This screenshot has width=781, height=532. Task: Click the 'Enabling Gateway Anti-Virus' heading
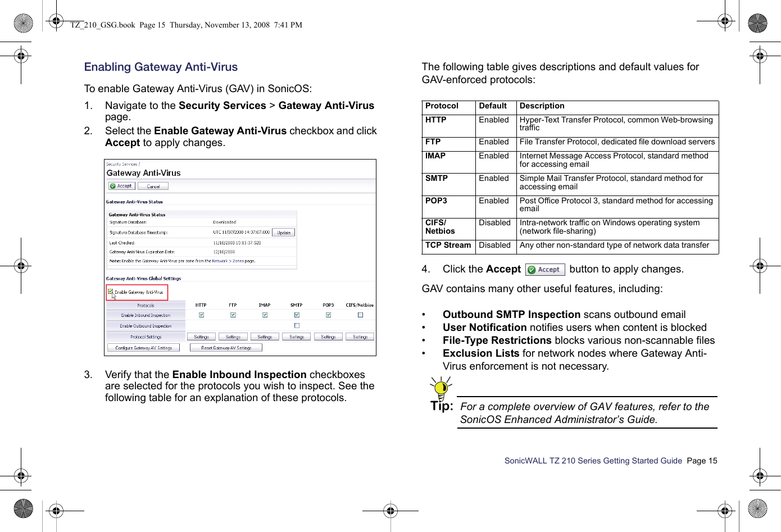[x=161, y=67]
